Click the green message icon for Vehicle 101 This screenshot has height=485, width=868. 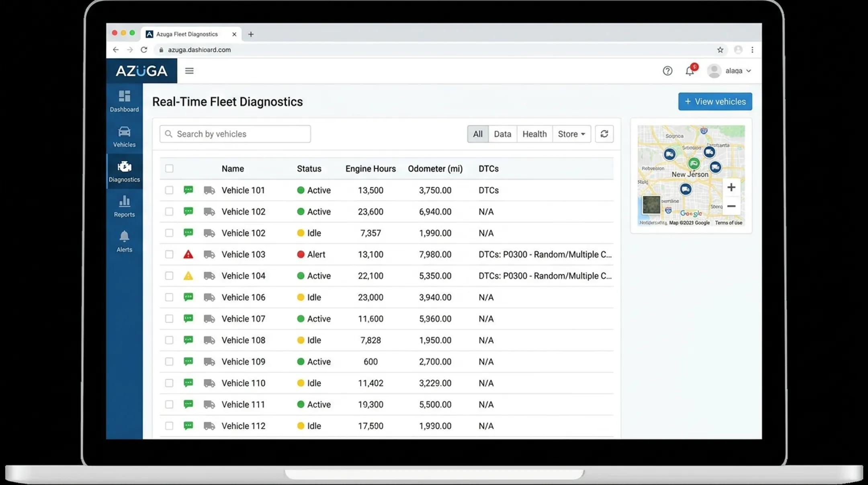pos(188,190)
